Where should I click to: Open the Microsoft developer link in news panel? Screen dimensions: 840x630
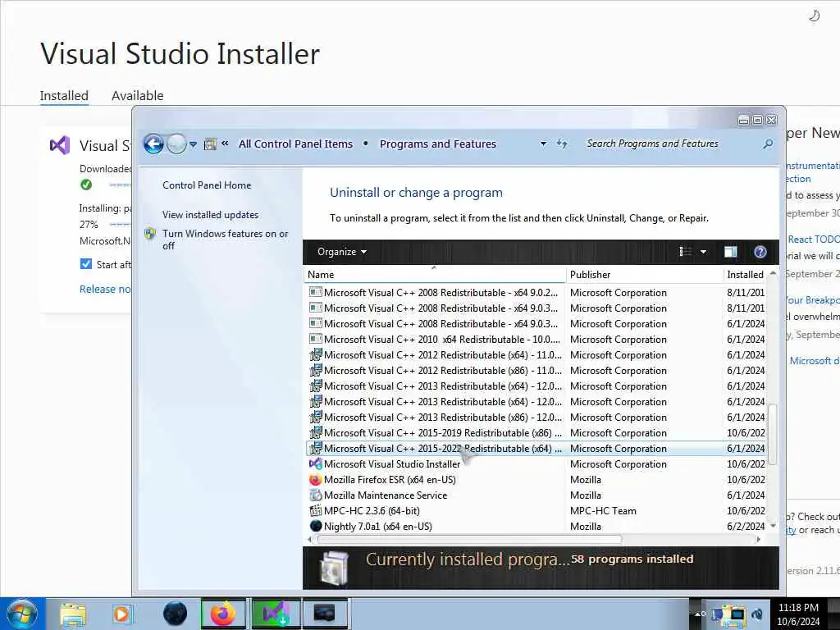pyautogui.click(x=815, y=361)
